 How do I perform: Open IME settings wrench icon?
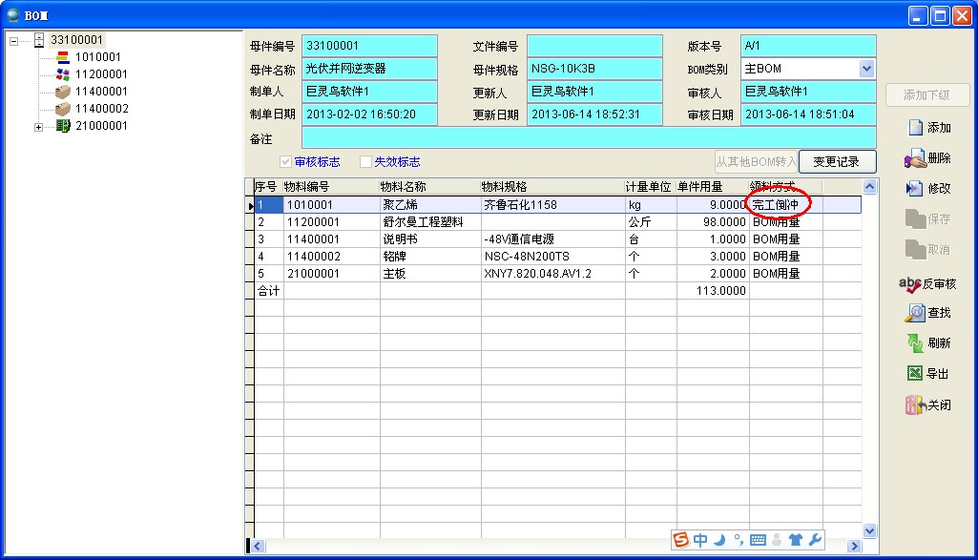[x=815, y=540]
